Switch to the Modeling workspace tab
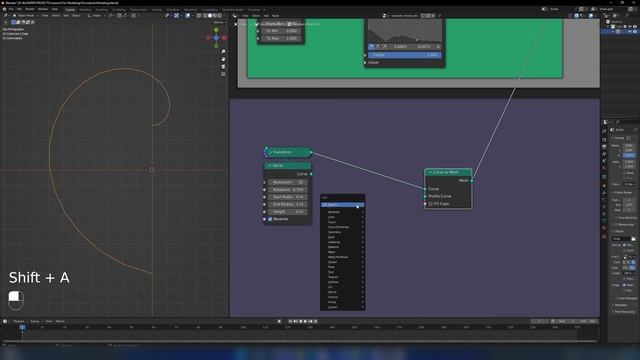This screenshot has height=360, width=640. tap(85, 9)
